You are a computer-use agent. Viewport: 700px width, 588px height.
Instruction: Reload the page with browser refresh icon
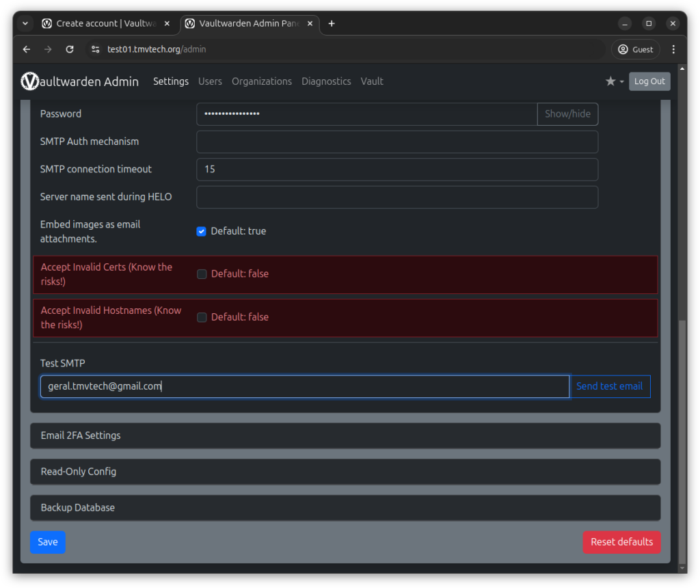click(x=69, y=49)
